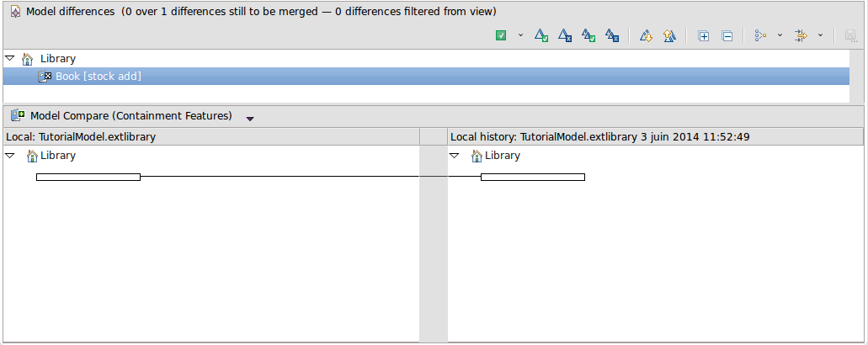Click the green checkmark merge mode icon
The height and width of the screenshot is (345, 868).
tap(501, 36)
